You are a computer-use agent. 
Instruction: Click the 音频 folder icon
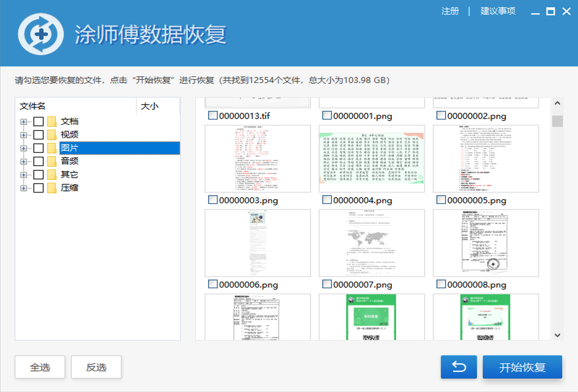52,161
